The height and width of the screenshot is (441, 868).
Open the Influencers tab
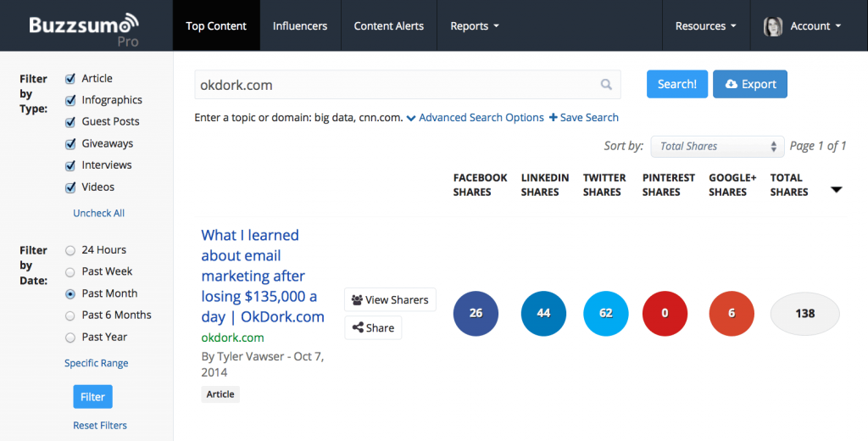pyautogui.click(x=300, y=26)
